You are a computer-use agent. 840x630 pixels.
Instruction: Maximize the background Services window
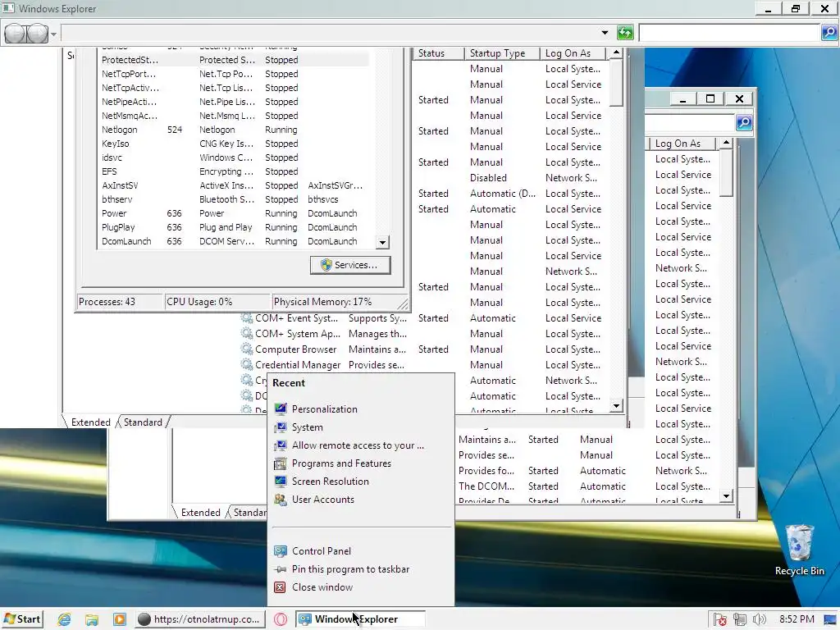pos(710,98)
